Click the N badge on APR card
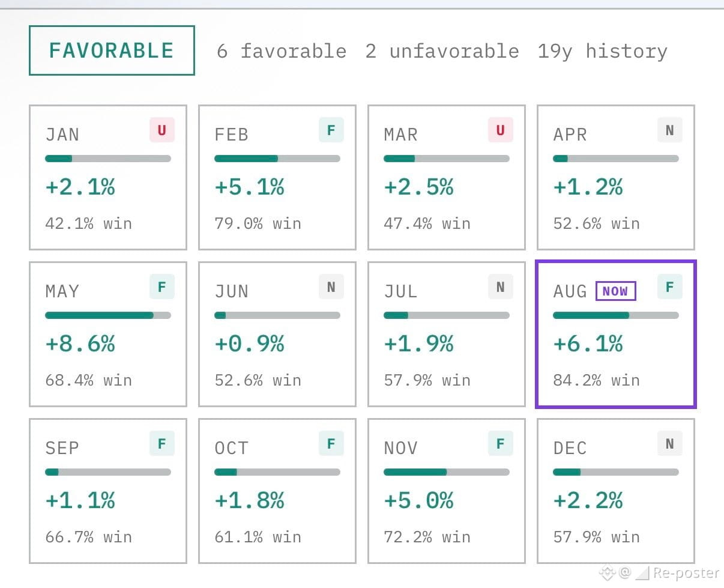 pyautogui.click(x=670, y=130)
